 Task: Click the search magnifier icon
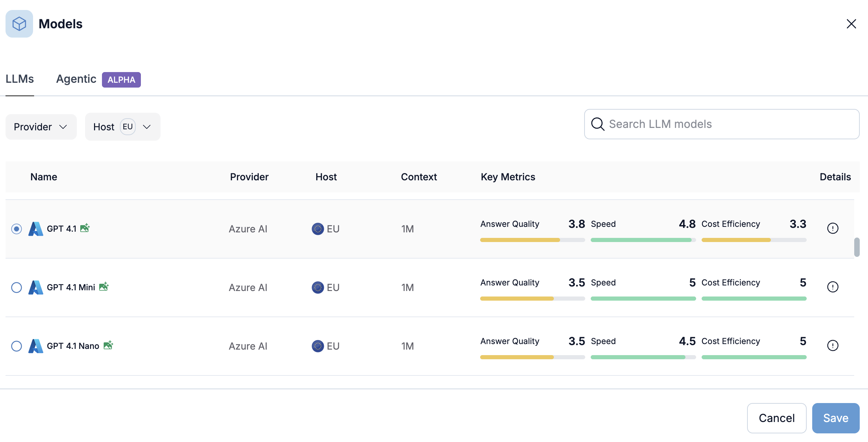pos(598,124)
